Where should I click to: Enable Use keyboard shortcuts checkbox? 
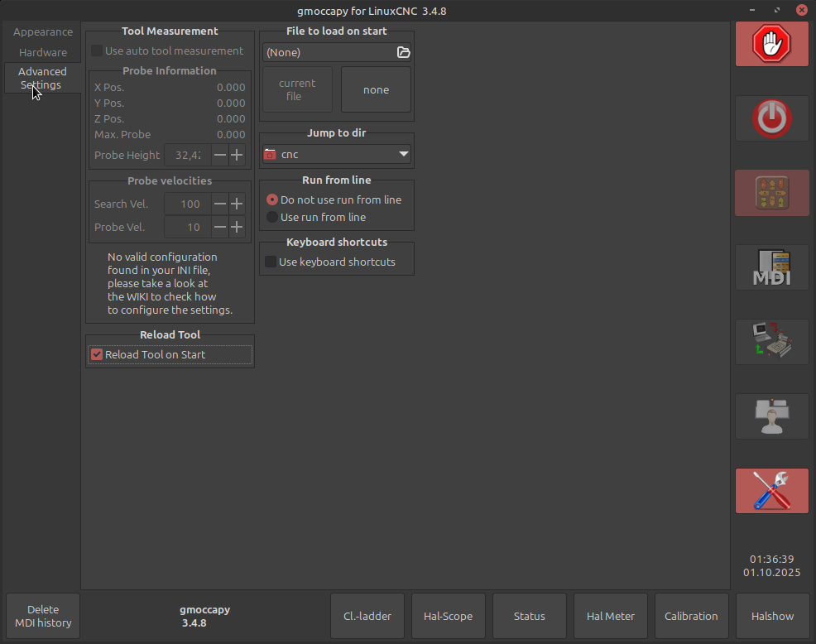[271, 262]
